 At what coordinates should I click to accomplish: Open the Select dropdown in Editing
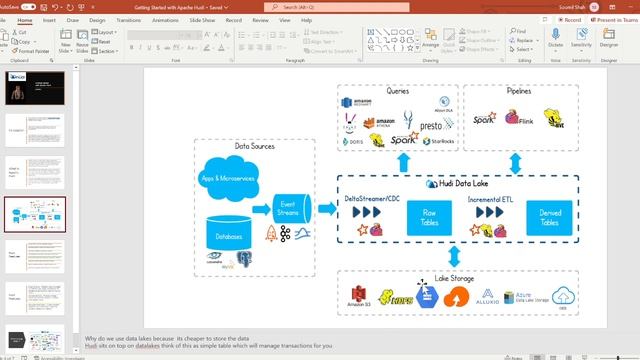tap(521, 49)
